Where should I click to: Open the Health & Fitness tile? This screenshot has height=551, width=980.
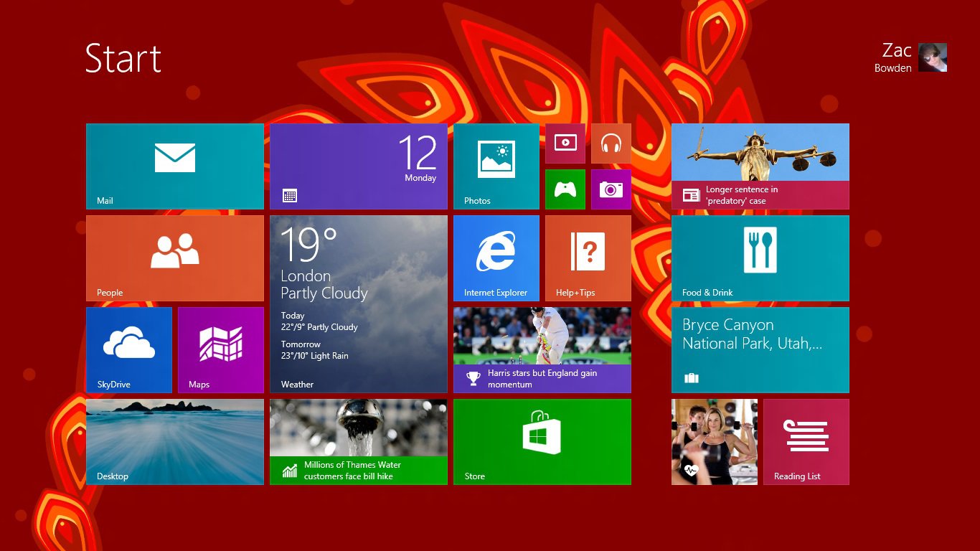point(714,441)
